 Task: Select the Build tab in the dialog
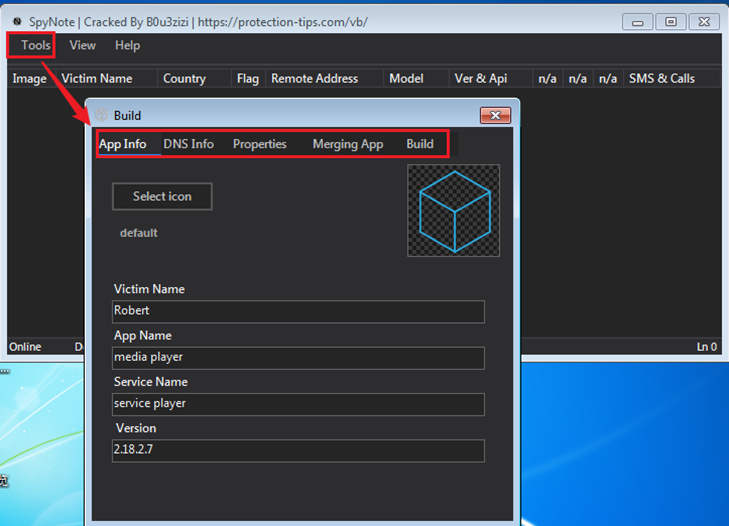tap(420, 144)
